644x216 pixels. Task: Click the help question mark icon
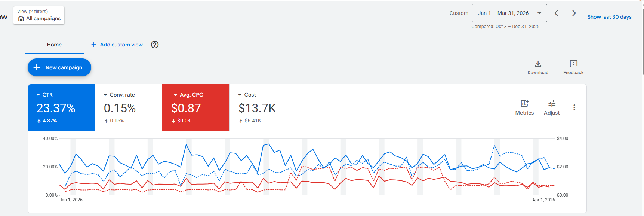coord(155,45)
